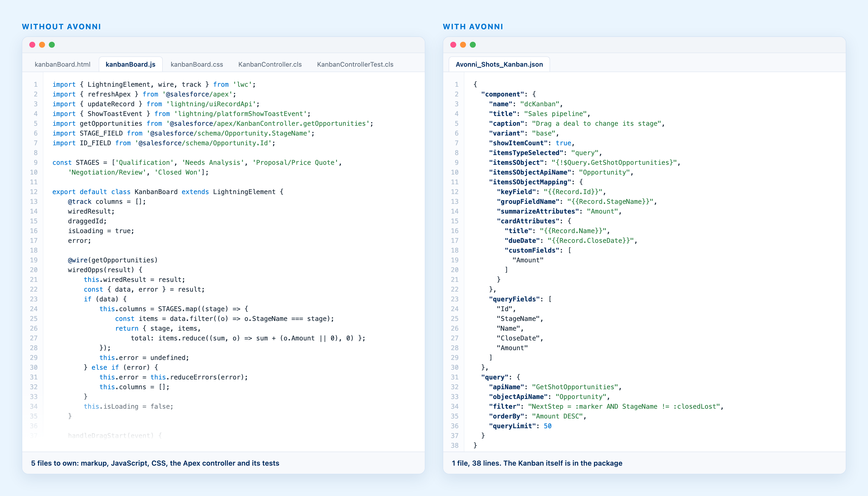
Task: Click the refreshApex import line
Action: [144, 94]
